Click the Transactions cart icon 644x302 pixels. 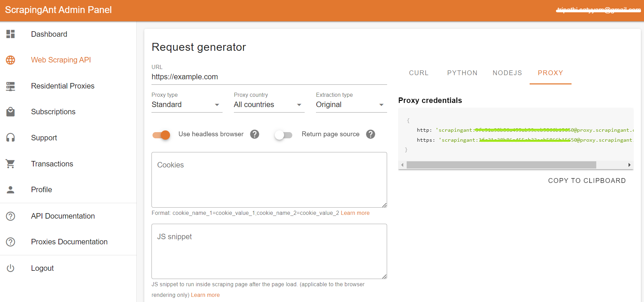coord(11,164)
